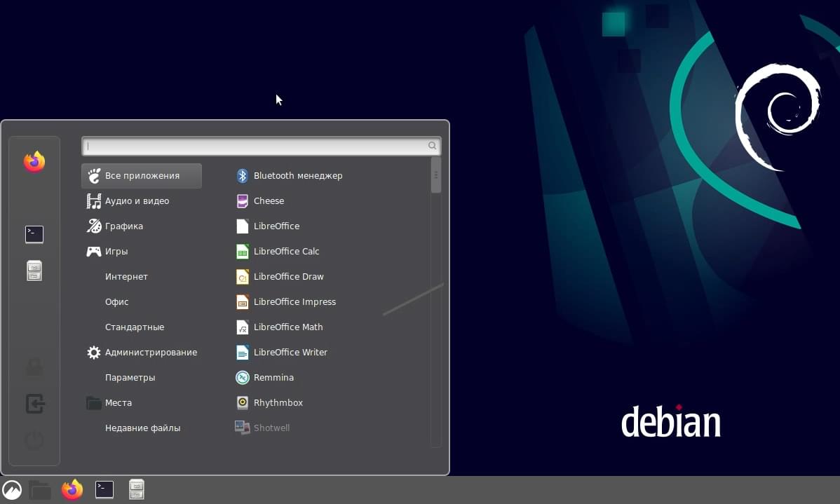Open the Места category
The width and height of the screenshot is (840, 504).
pyautogui.click(x=142, y=403)
